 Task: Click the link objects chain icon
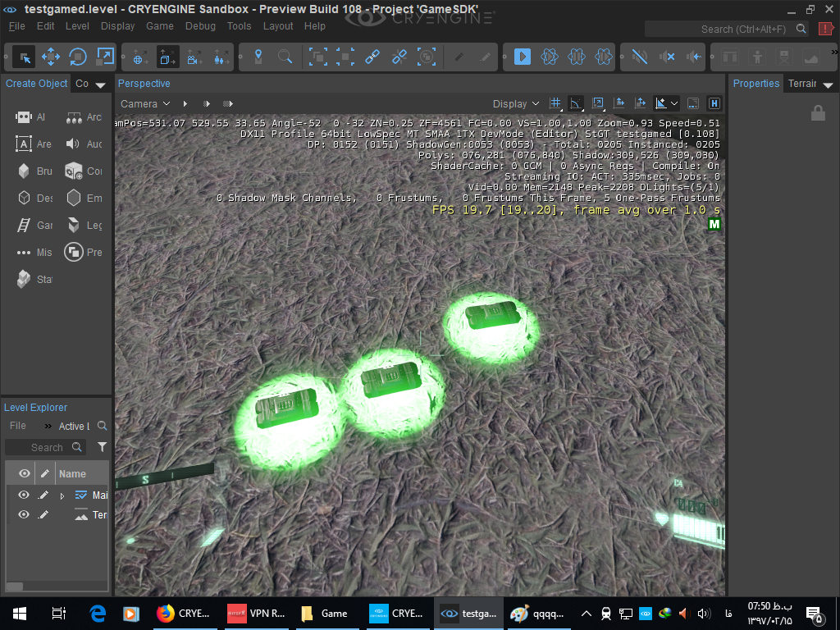click(372, 57)
